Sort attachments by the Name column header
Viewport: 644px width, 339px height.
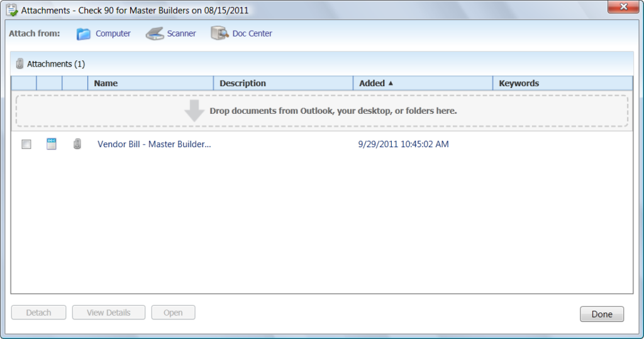point(106,83)
